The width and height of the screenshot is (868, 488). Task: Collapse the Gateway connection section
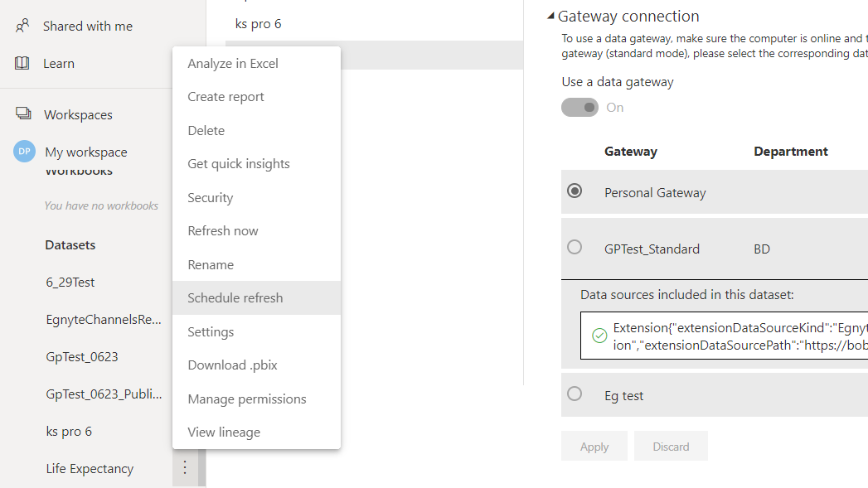pos(550,16)
